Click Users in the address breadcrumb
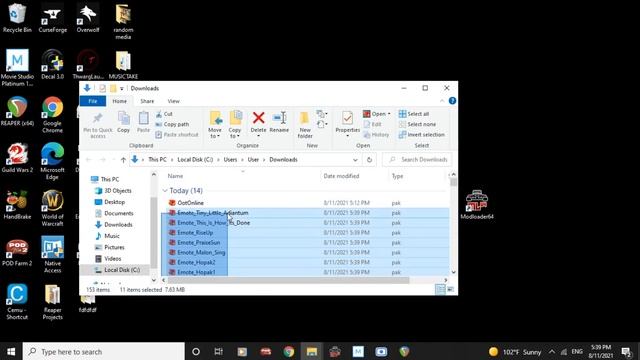The width and height of the screenshot is (640, 360). click(230, 160)
